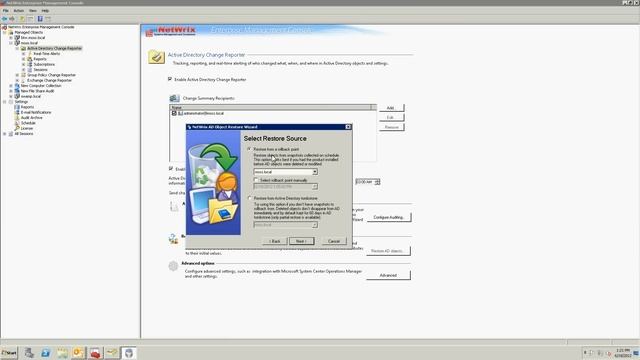This screenshot has width=640, height=360.
Task: Check Select rollback point manually
Action: coord(256,180)
